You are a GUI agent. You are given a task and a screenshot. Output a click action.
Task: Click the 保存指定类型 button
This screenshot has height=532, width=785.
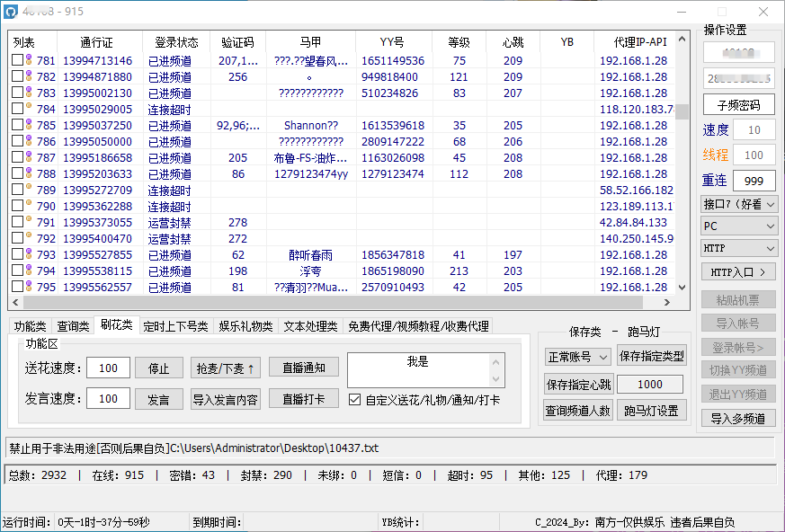click(651, 356)
